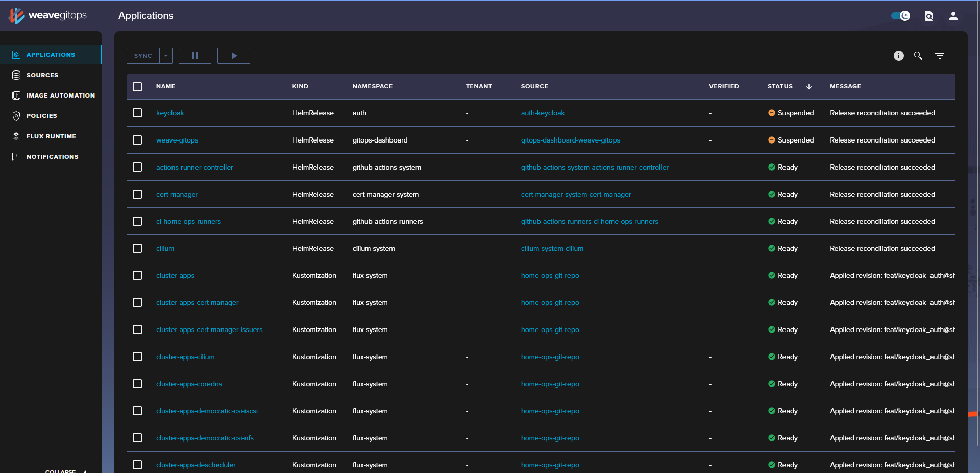Open home-ops-git-repo source in cluster-apps row

(550, 275)
